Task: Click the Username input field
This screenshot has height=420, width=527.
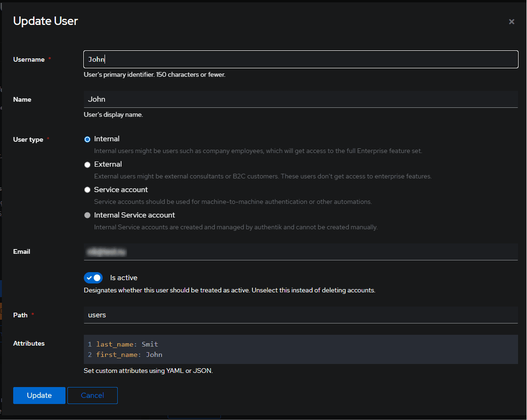Action: [x=301, y=59]
